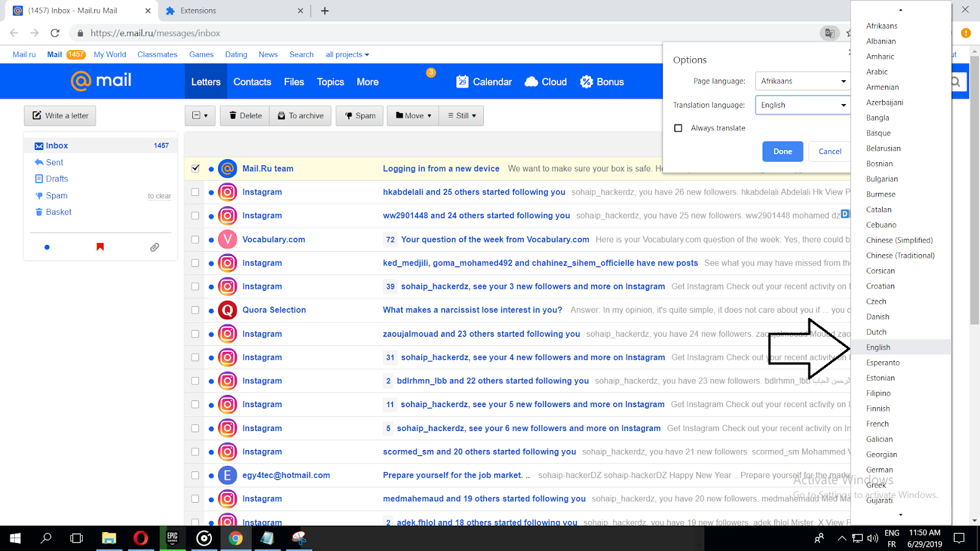The width and height of the screenshot is (980, 551).
Task: Click the language list bottom scroll arrow
Action: click(x=900, y=515)
